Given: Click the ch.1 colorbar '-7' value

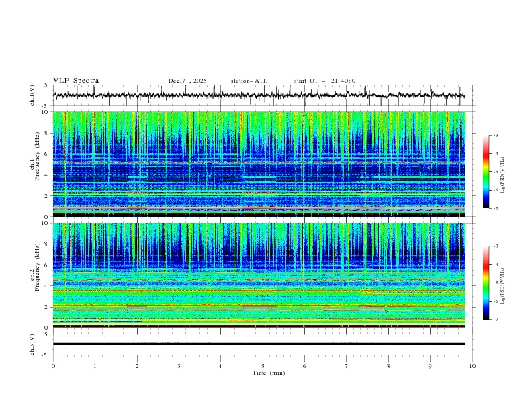Looking at the screenshot, I should [496, 209].
